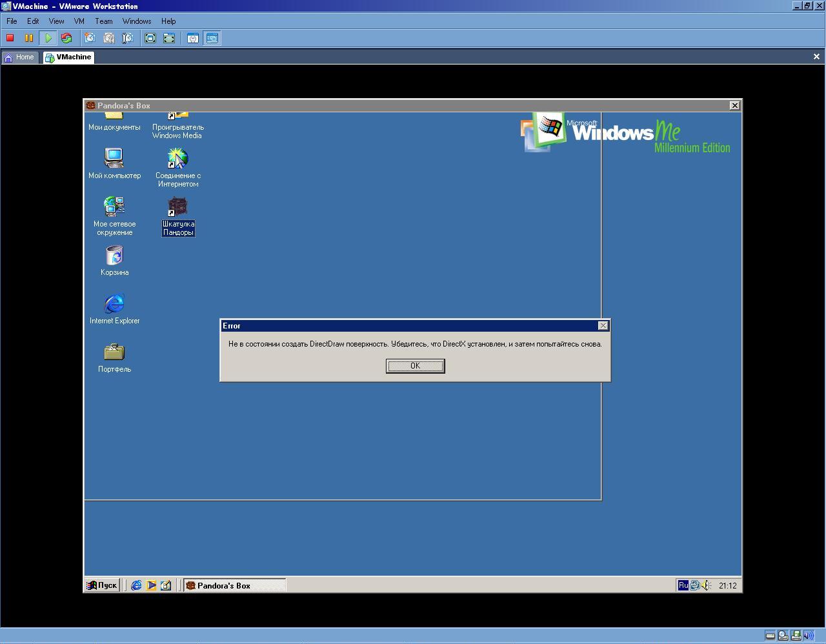Click the Pandora's Box taskbar button

[x=235, y=585]
